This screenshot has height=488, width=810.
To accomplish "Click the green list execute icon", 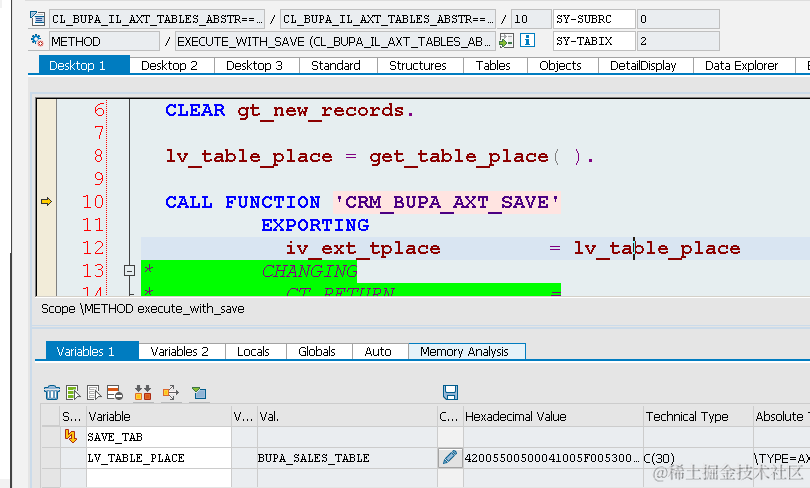I will (73, 392).
